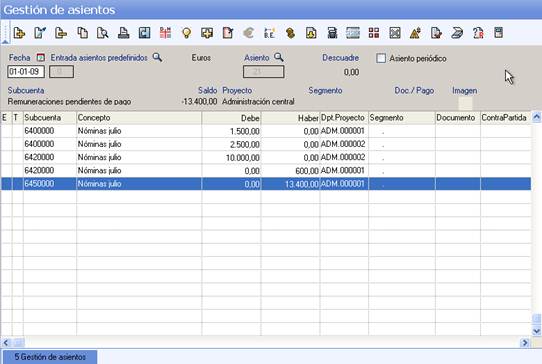Click the horizontal scrollbar left arrow
Image resolution: width=542 pixels, height=364 pixels.
click(6, 343)
